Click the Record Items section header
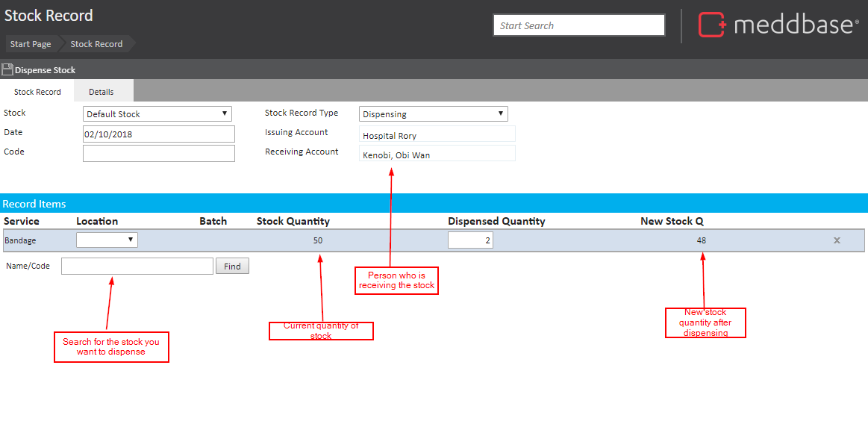Viewport: 868px width, 427px height. (434, 203)
